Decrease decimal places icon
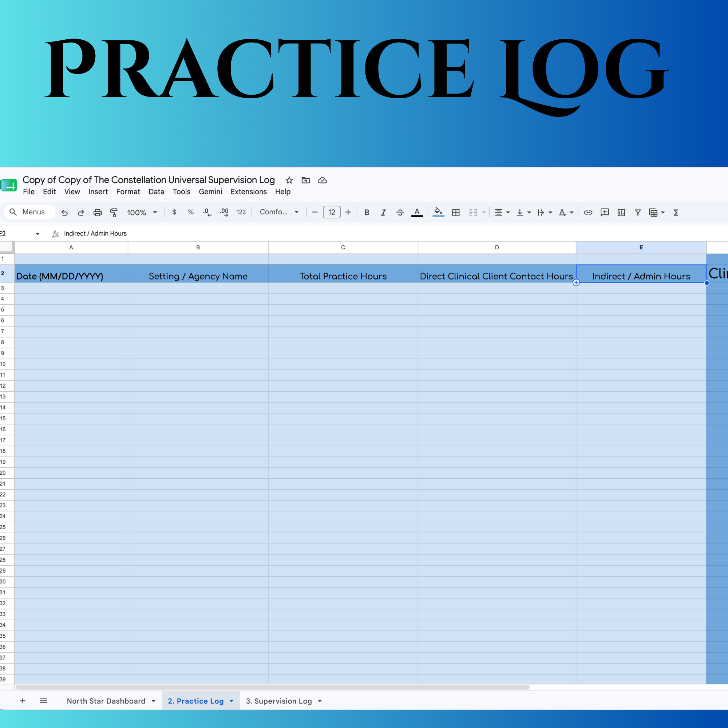The image size is (728, 728). pos(207,212)
